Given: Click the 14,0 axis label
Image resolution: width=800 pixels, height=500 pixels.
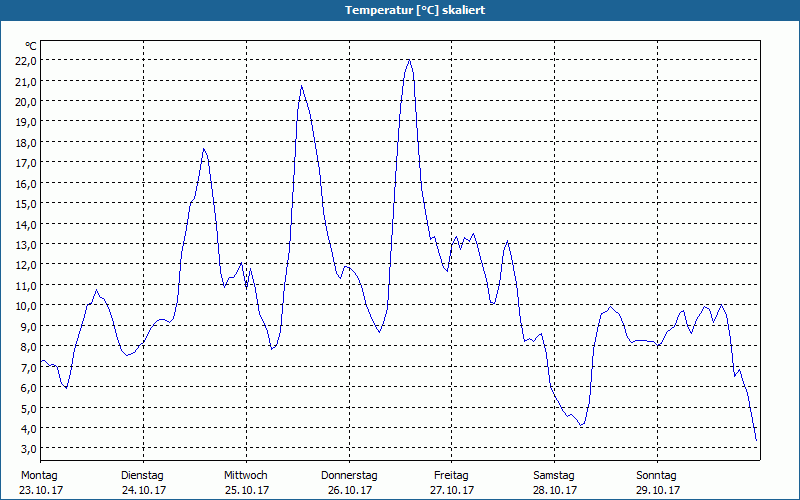Looking at the screenshot, I should click(27, 224).
